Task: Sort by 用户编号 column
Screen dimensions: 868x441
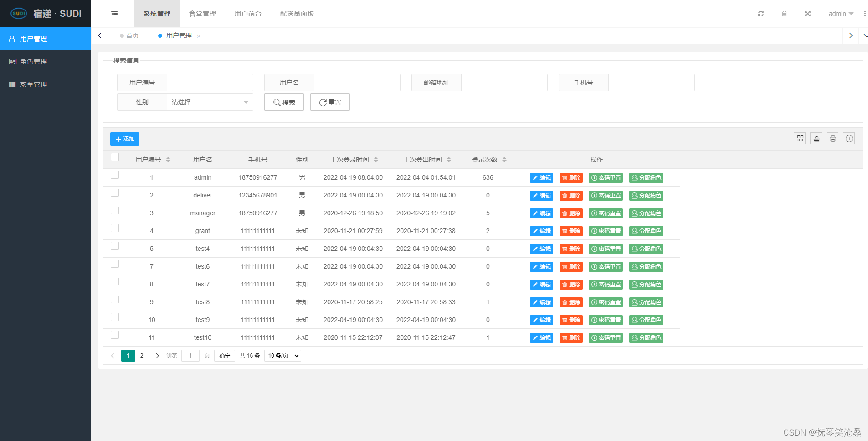Action: pos(168,160)
